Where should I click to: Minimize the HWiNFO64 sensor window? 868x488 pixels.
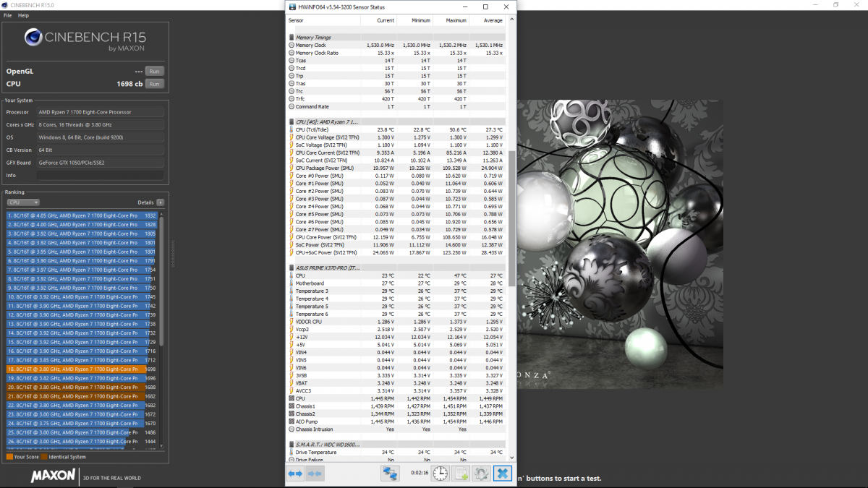pos(465,7)
